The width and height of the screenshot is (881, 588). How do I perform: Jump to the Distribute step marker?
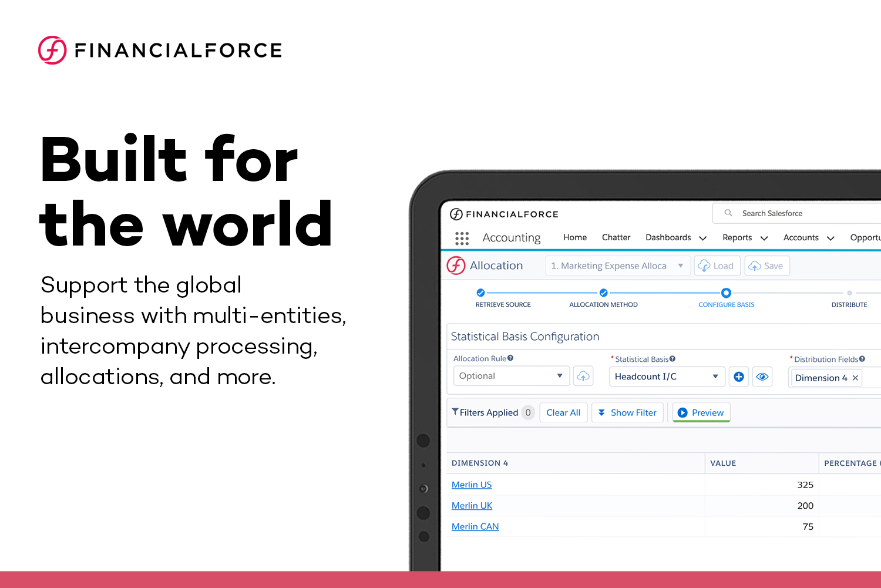(x=849, y=293)
